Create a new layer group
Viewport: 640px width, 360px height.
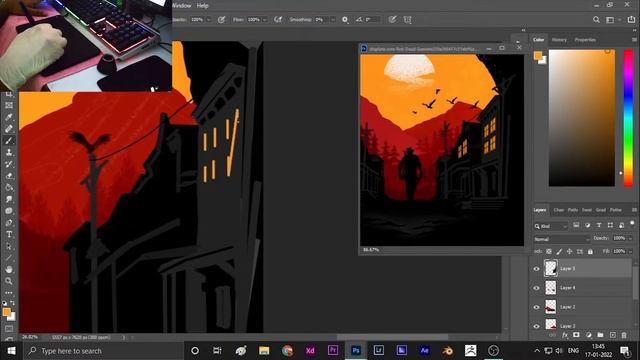(600, 335)
